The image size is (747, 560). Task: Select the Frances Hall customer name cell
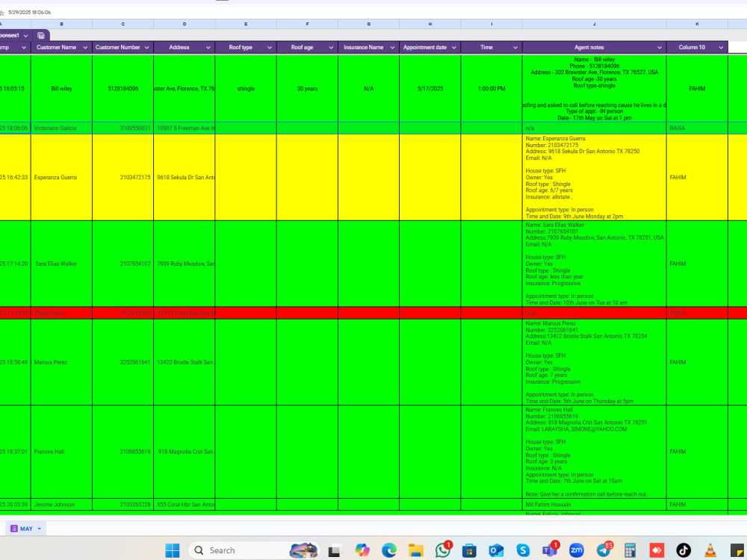[x=61, y=452]
